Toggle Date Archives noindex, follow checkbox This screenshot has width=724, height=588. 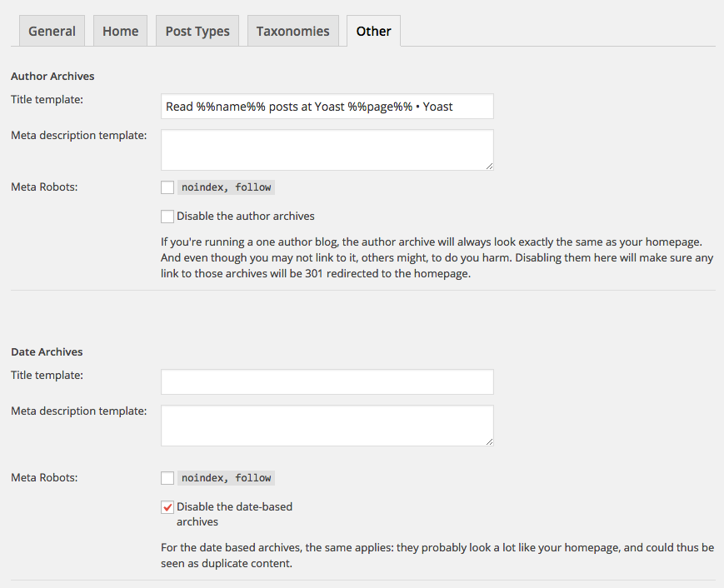click(167, 478)
